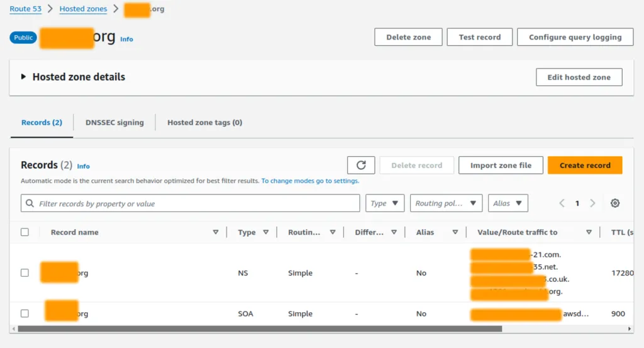
Task: Click the Delete record button
Action: 416,165
